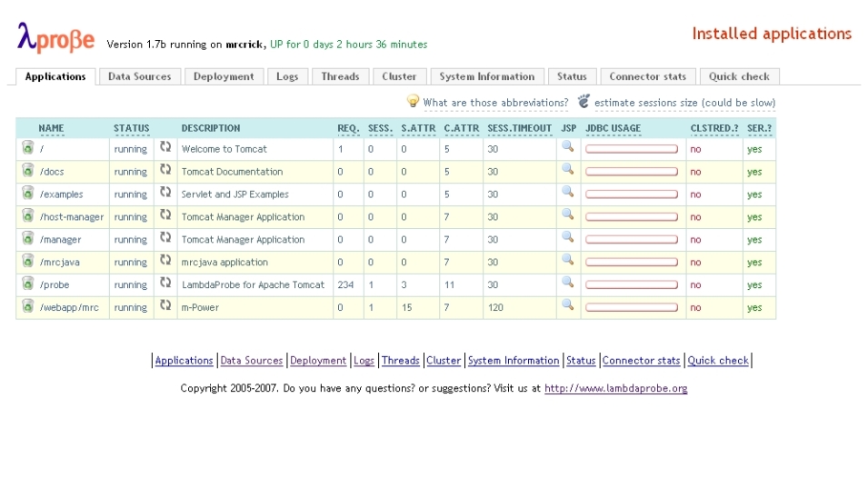Toggle running status of /host-manager
This screenshot has width=868, height=478.
point(131,217)
